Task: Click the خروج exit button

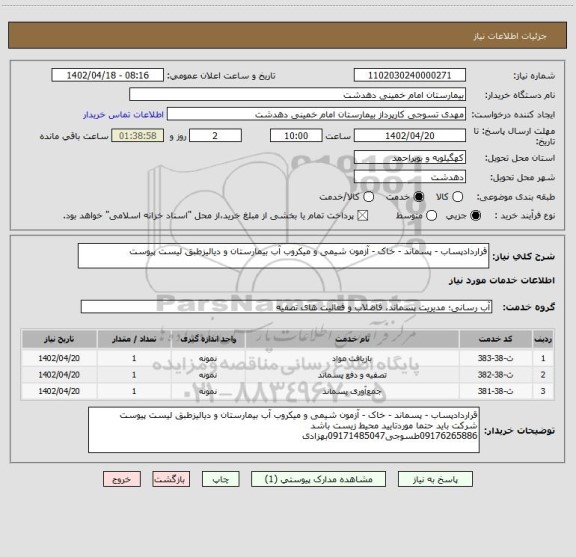Action: [x=122, y=479]
